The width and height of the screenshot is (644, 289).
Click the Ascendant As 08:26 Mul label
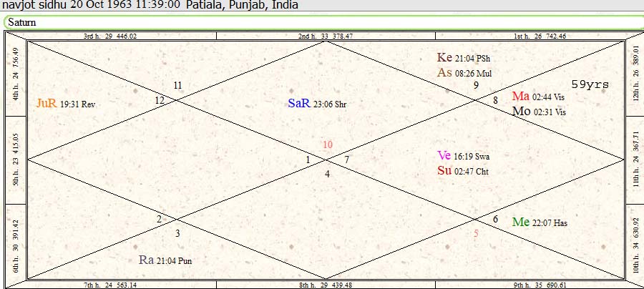[x=464, y=72]
